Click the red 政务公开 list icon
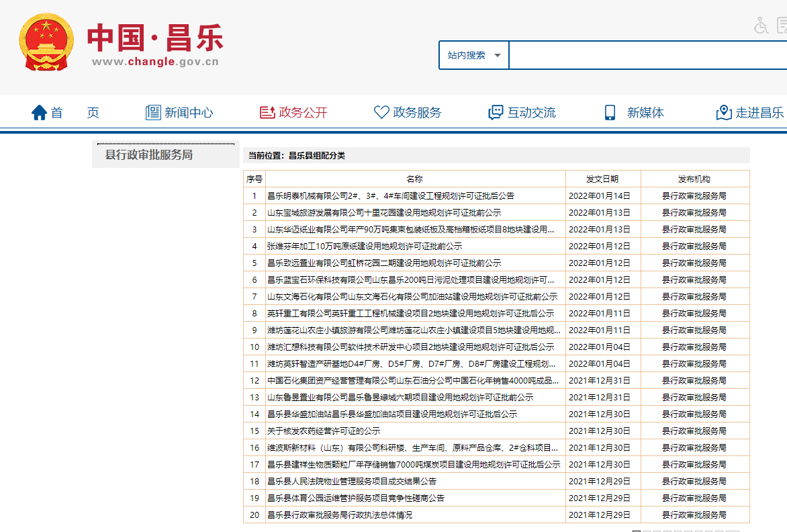This screenshot has width=787, height=532. [267, 113]
